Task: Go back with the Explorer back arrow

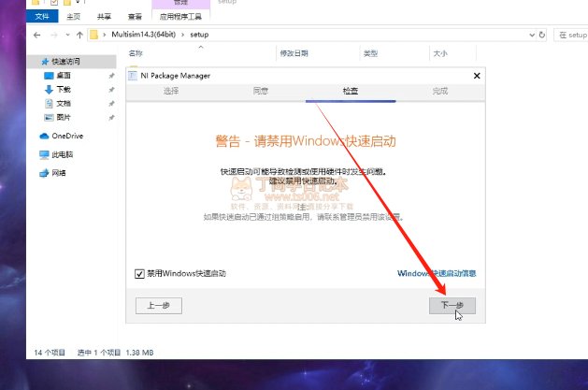Action: coord(36,35)
